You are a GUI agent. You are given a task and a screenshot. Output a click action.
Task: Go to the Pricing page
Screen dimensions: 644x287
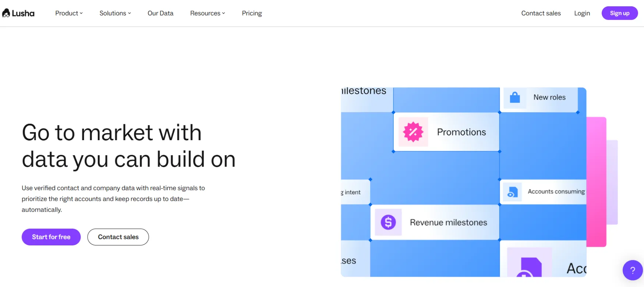tap(252, 13)
